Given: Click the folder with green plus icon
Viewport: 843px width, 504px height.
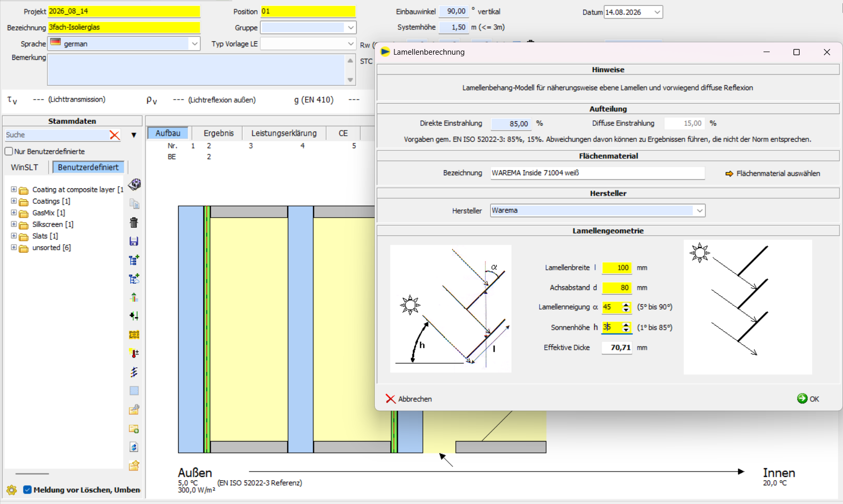Looking at the screenshot, I should pos(134,429).
